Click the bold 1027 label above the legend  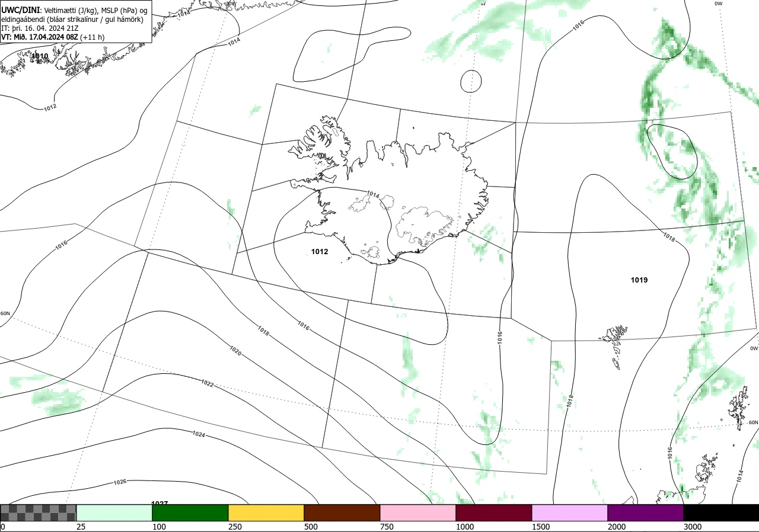point(160,503)
